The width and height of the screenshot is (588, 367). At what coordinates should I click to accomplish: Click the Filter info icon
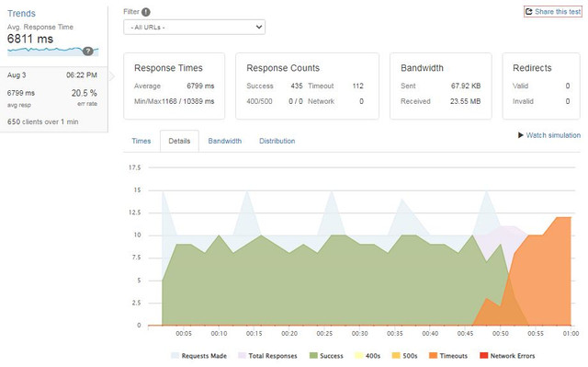(146, 12)
